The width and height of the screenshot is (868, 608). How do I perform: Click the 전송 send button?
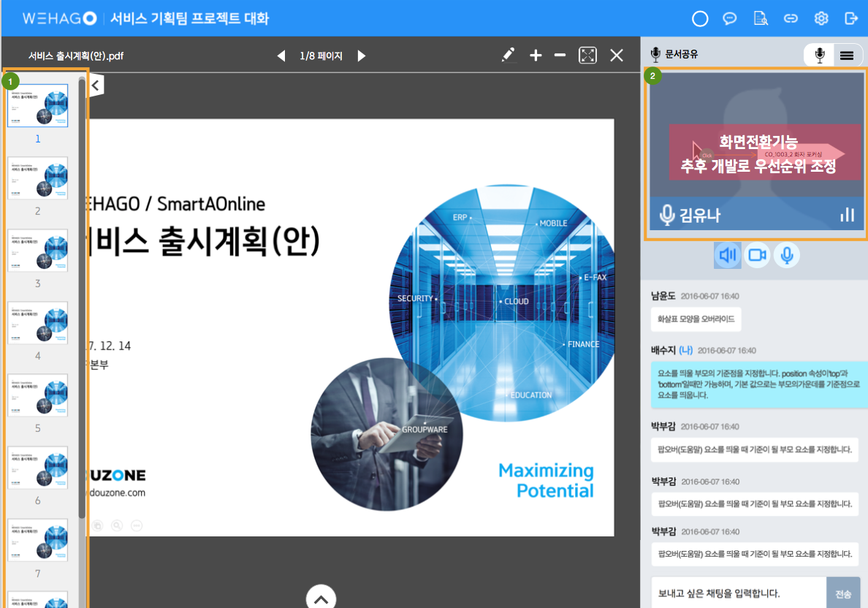pyautogui.click(x=843, y=593)
